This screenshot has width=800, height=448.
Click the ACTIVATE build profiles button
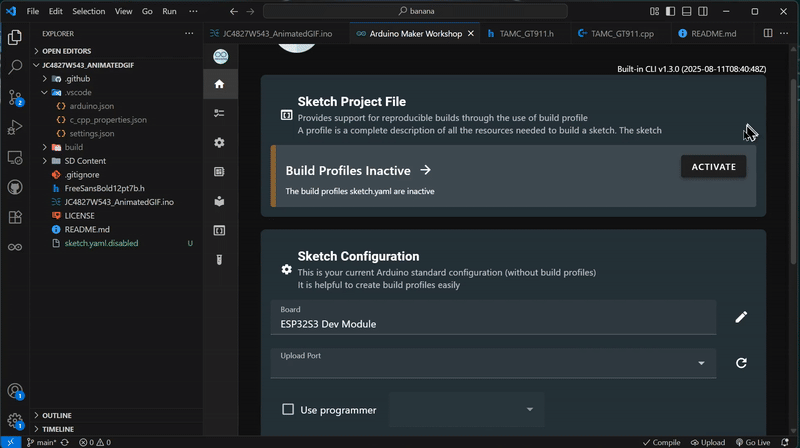click(x=713, y=167)
